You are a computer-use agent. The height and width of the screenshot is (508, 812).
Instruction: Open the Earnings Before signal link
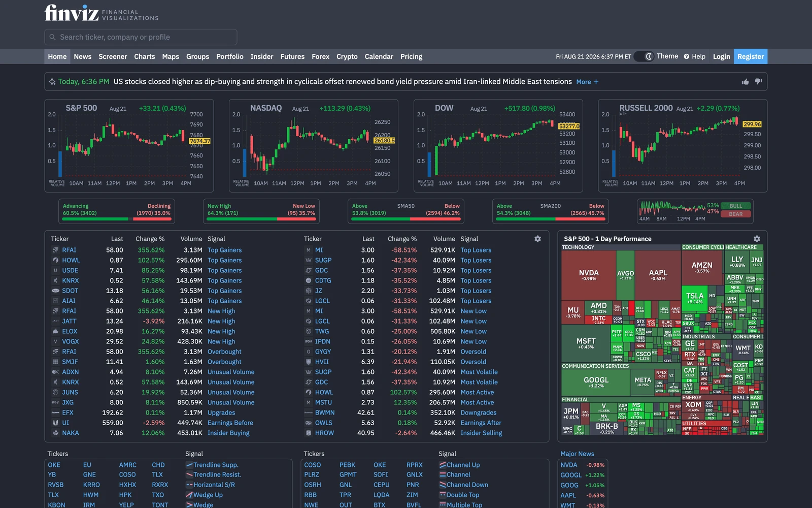point(230,423)
